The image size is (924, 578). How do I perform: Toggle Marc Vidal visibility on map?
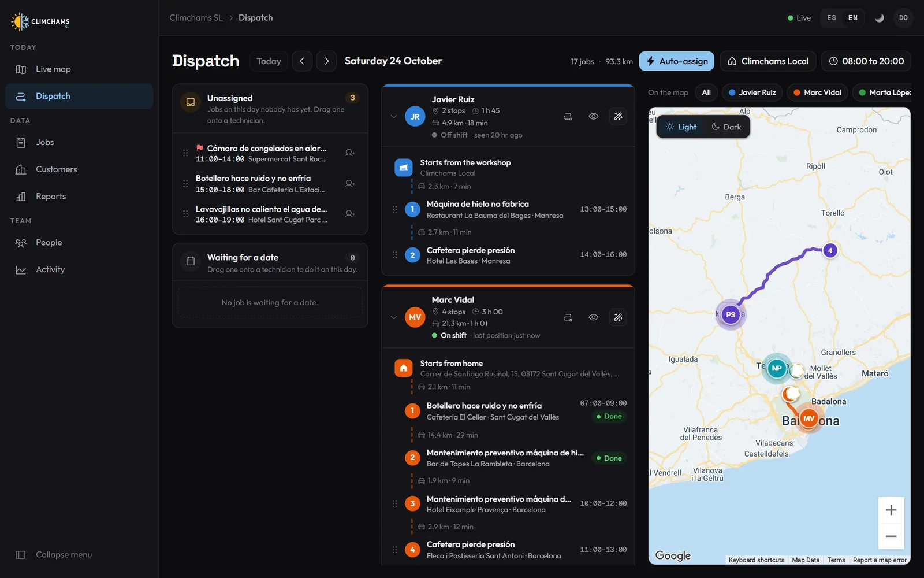593,317
